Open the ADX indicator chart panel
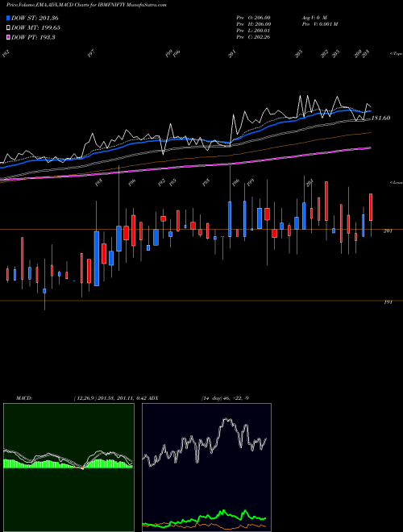Screen dimensions: 403x532 click(206, 468)
